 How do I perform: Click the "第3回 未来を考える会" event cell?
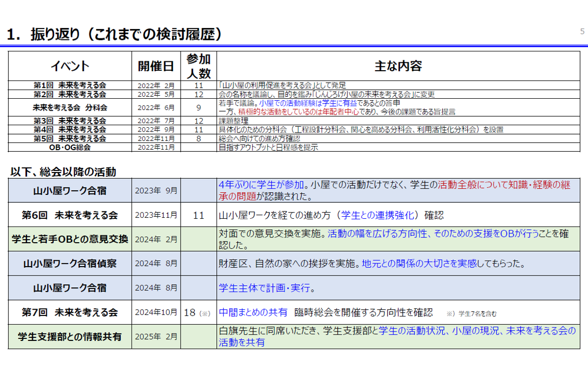click(x=70, y=121)
